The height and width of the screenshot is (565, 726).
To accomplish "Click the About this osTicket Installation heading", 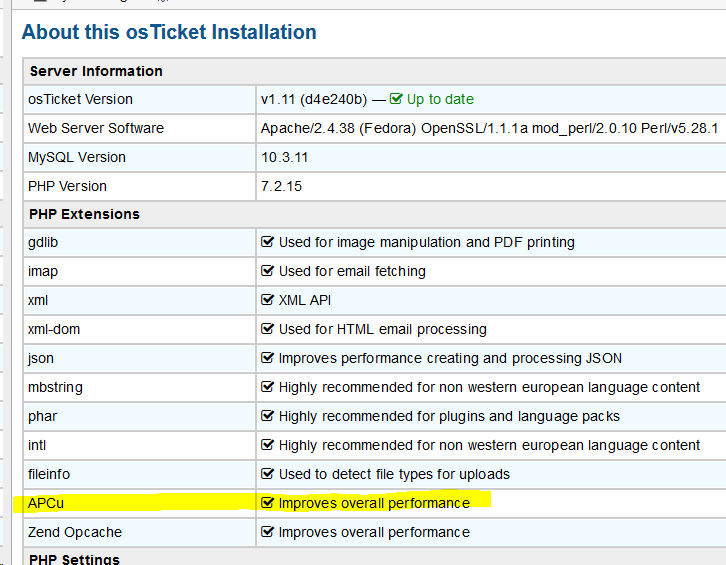I will coord(169,32).
